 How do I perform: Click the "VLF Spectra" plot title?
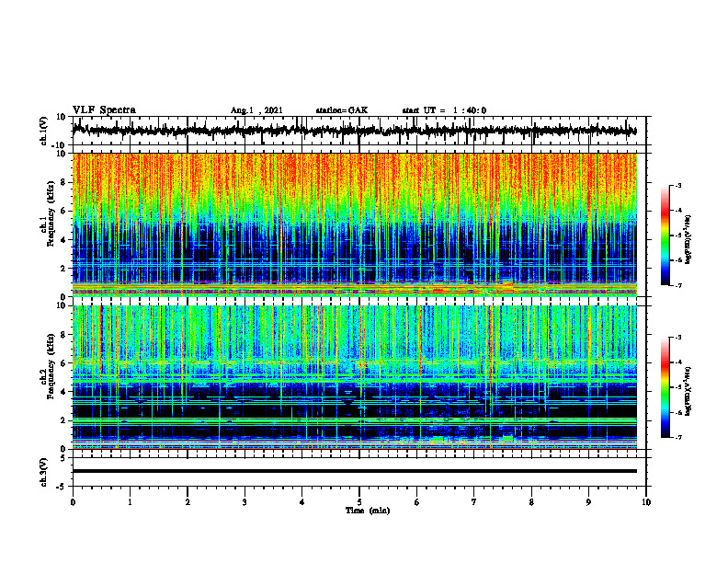pyautogui.click(x=104, y=110)
